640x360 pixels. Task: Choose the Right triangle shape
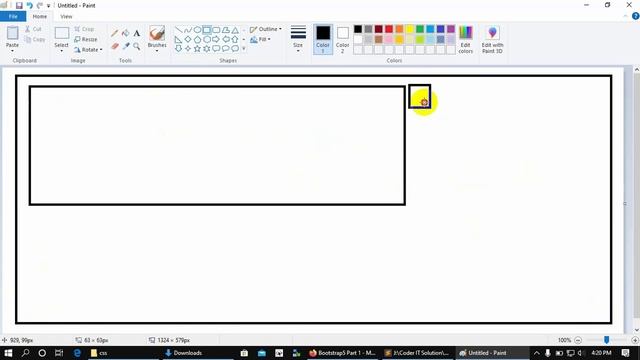click(x=178, y=40)
